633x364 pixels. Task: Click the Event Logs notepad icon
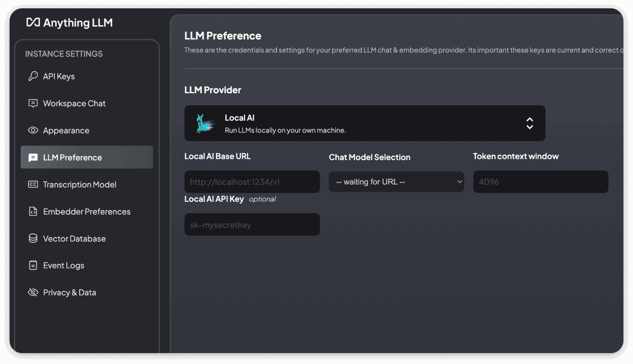click(x=33, y=265)
